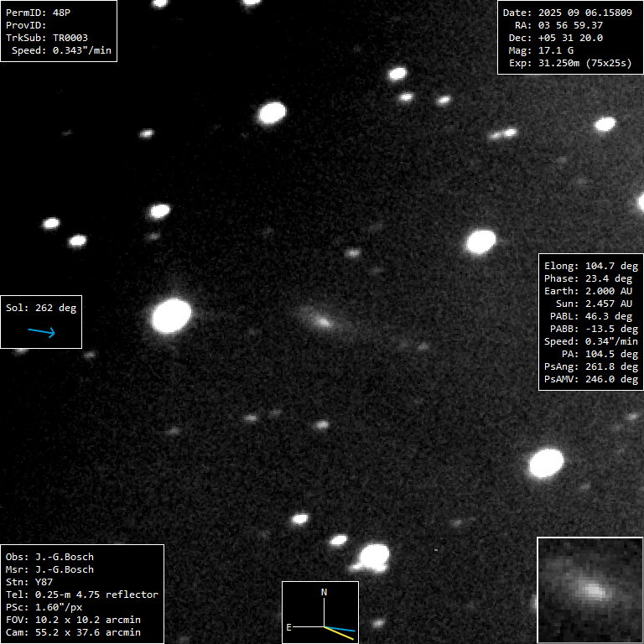644x644 pixels.
Task: Click the Phase: 23.4 deg line
Action: coord(588,278)
